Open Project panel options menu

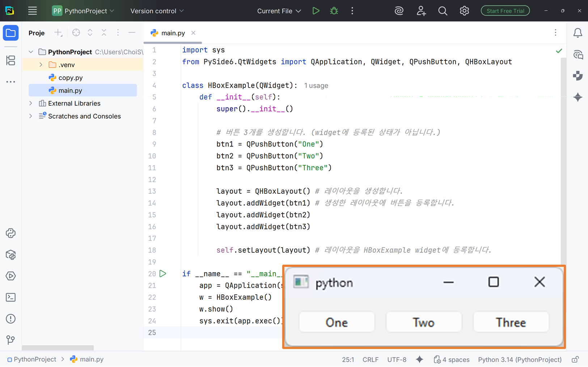(118, 33)
